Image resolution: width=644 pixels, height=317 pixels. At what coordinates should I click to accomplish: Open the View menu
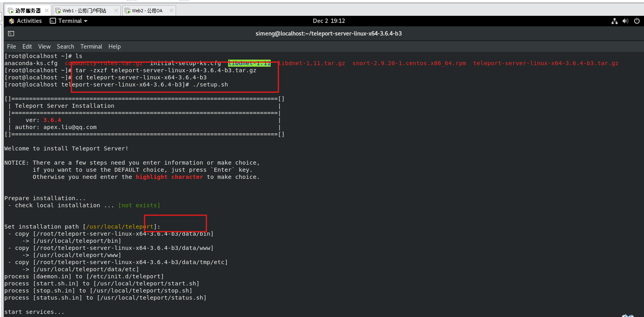coord(44,47)
